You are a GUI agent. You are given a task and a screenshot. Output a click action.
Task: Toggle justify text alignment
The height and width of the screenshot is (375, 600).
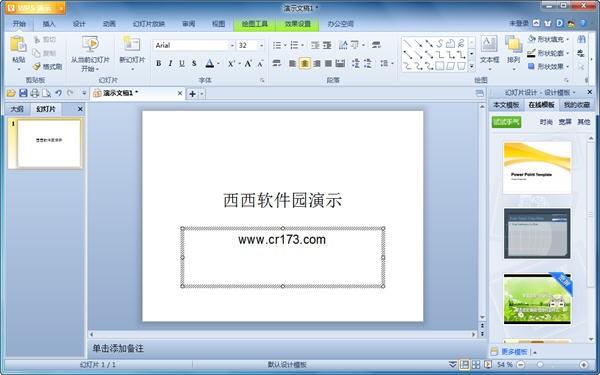(328, 64)
